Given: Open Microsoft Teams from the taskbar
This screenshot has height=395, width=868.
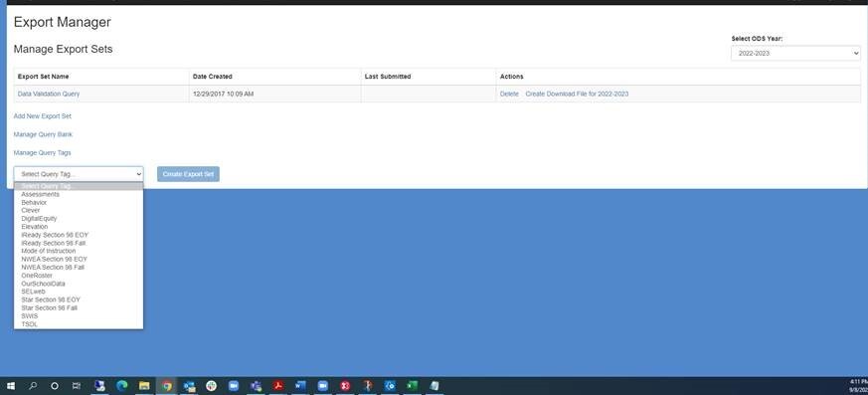Looking at the screenshot, I should pos(256,386).
